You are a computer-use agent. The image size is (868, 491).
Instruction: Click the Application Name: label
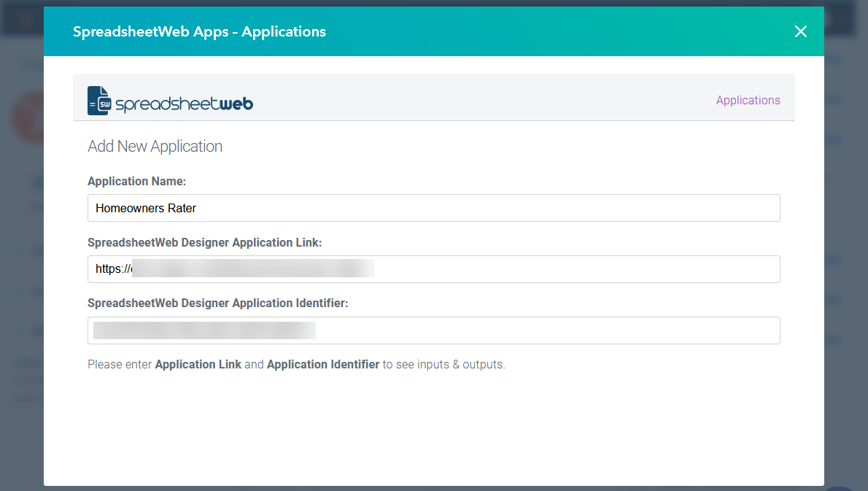coord(137,181)
